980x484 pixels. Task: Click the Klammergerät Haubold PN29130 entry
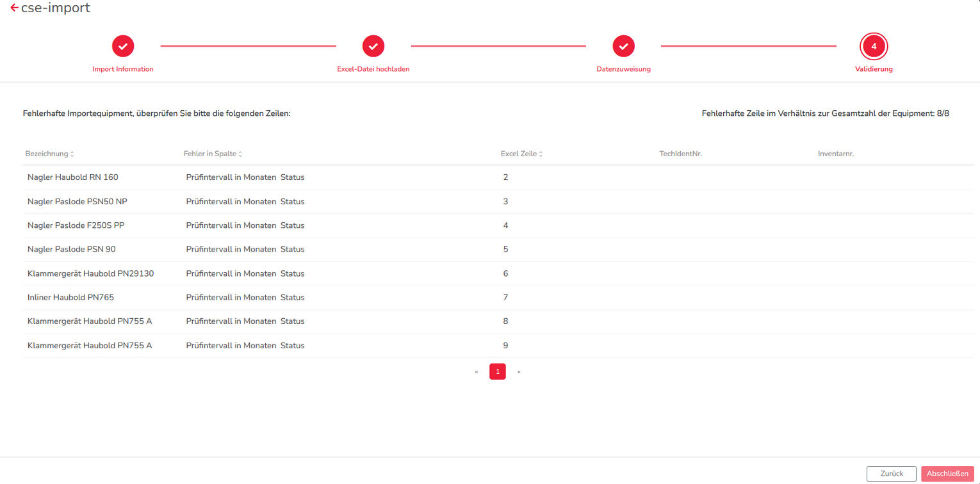tap(90, 273)
